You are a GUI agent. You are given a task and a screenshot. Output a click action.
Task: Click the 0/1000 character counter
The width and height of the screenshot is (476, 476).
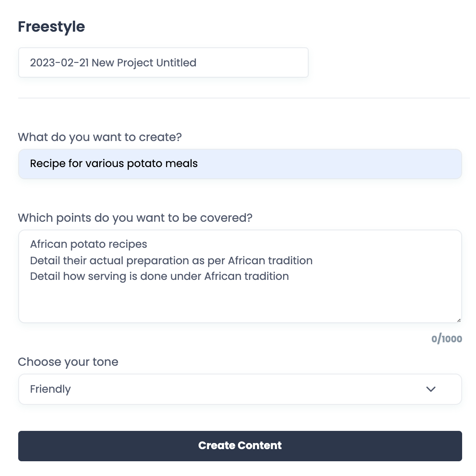click(447, 339)
